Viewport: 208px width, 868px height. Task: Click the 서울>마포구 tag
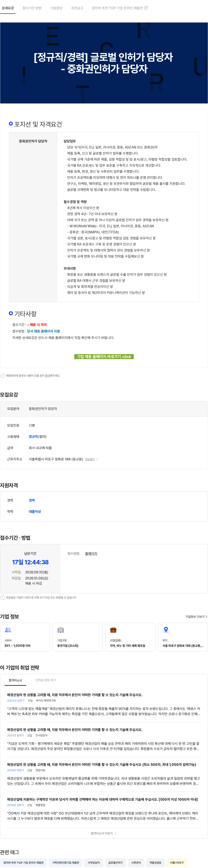(x=177, y=863)
